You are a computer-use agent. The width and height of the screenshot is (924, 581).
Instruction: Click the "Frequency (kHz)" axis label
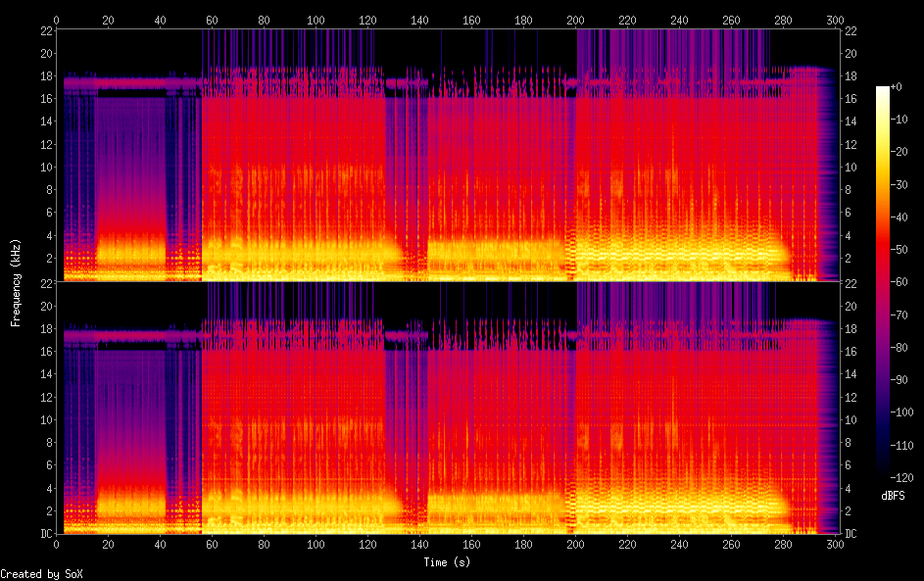coord(16,282)
